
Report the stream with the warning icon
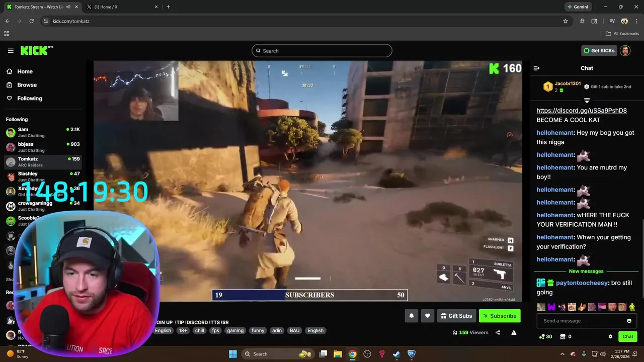point(514,332)
